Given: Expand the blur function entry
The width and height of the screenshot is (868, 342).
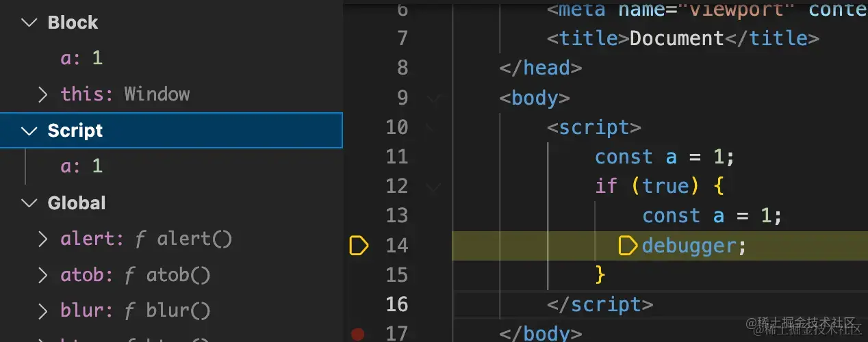Looking at the screenshot, I should [x=43, y=311].
